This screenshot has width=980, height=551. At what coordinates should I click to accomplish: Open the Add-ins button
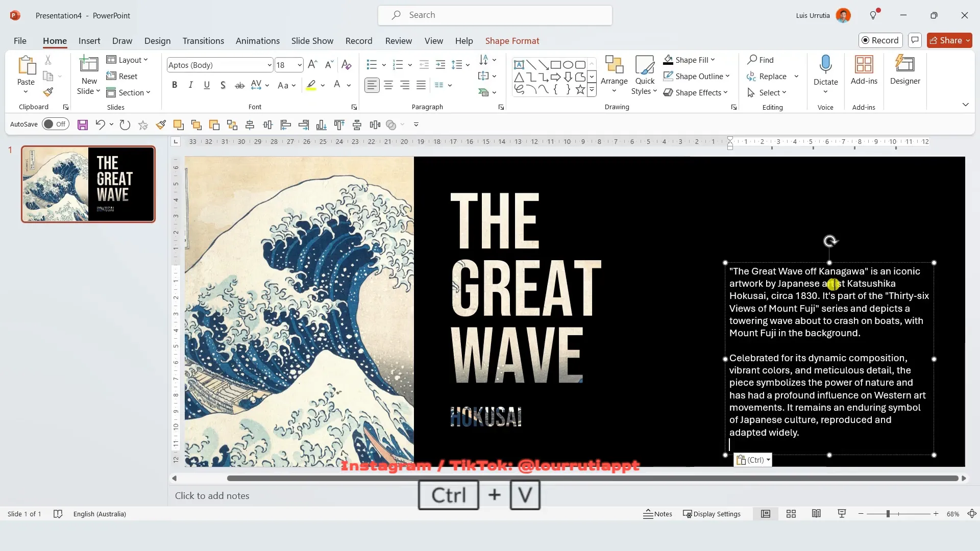[864, 70]
